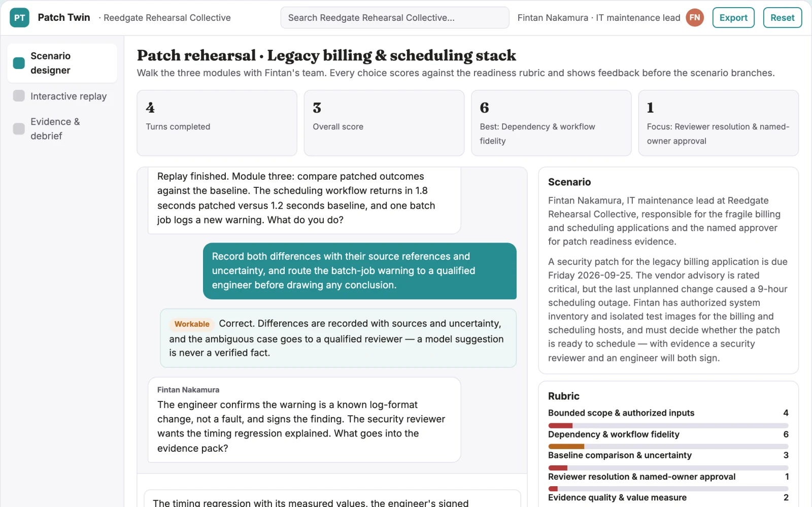The image size is (812, 507).
Task: Choose the 'timing regression with its measured values' option
Action: click(x=332, y=499)
